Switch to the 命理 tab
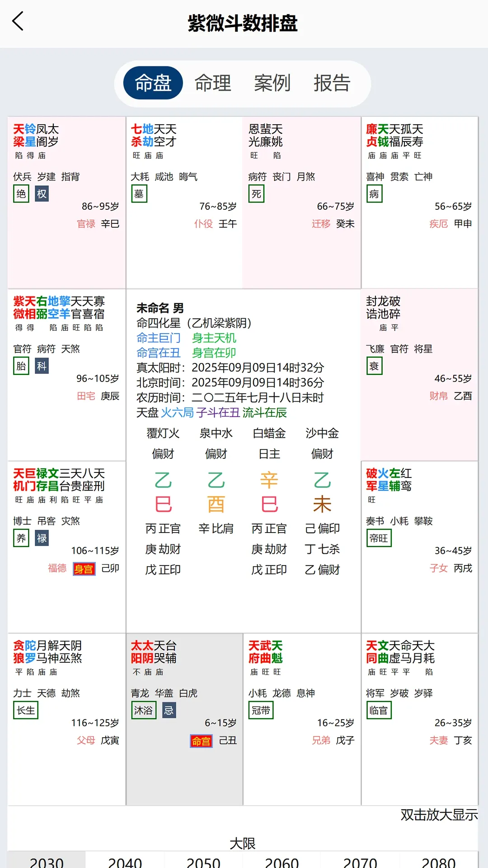488x868 pixels. pos(213,83)
